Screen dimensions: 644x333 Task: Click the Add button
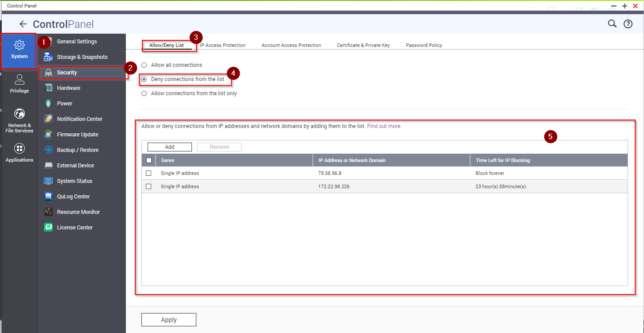170,147
